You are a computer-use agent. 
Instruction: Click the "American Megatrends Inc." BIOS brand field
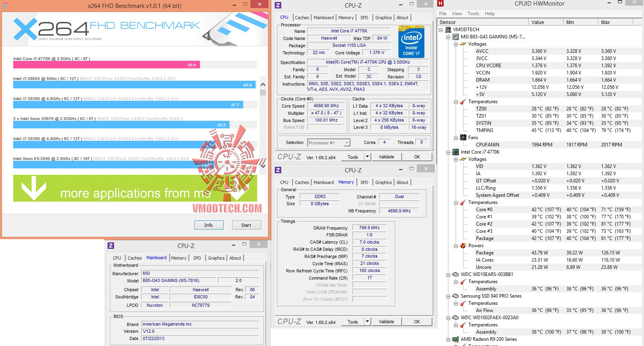pos(200,324)
